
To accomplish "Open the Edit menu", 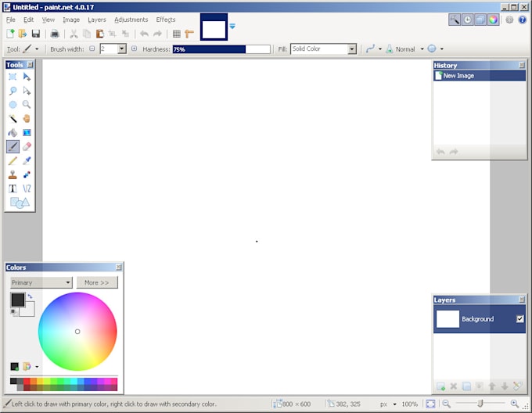I will point(28,20).
